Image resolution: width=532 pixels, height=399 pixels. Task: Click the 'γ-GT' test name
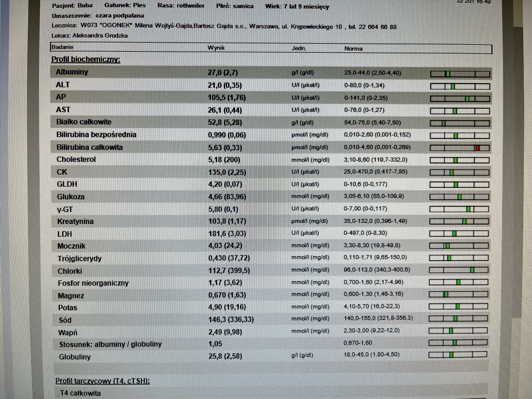[x=65, y=210]
